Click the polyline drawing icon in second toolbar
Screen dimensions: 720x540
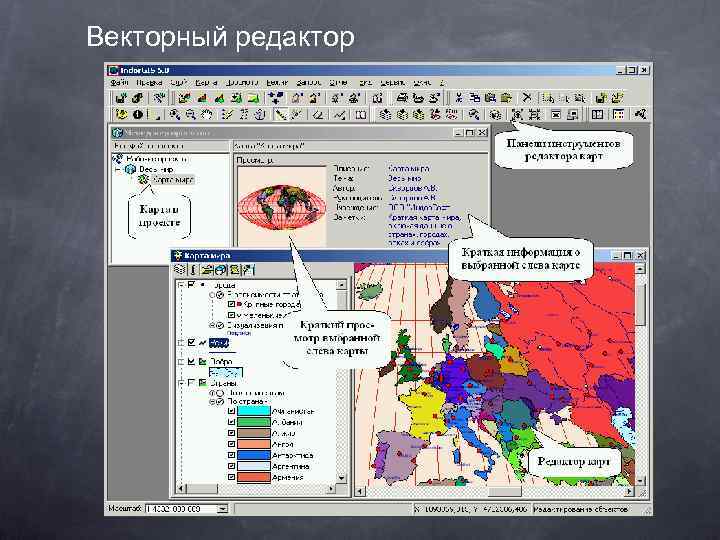(339, 114)
